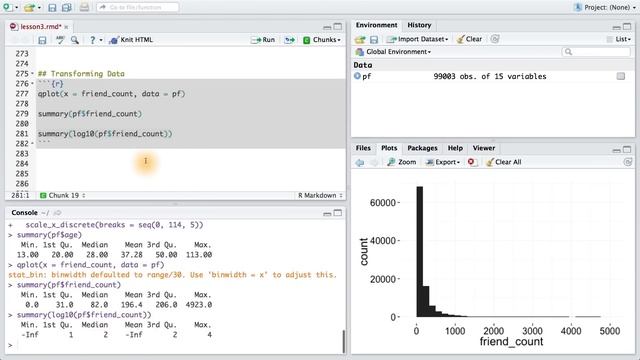Click the save all documents icon
Image resolution: width=640 pixels, height=360 pixels.
tap(67, 7)
